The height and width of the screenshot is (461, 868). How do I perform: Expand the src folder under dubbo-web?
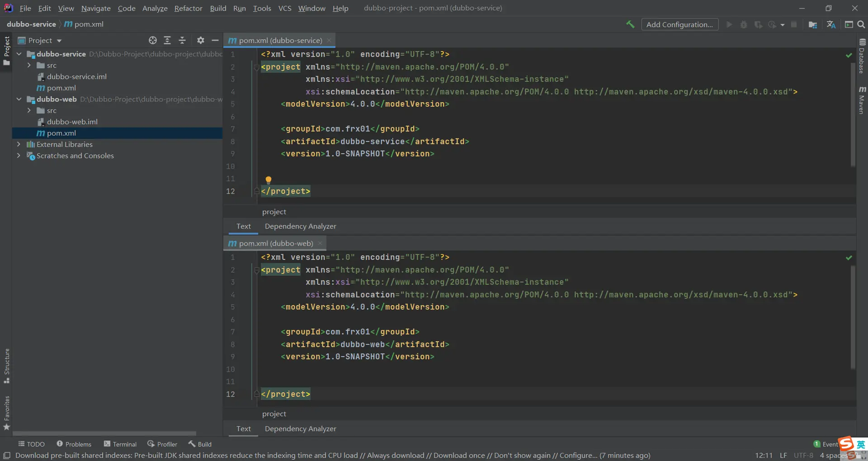(29, 110)
